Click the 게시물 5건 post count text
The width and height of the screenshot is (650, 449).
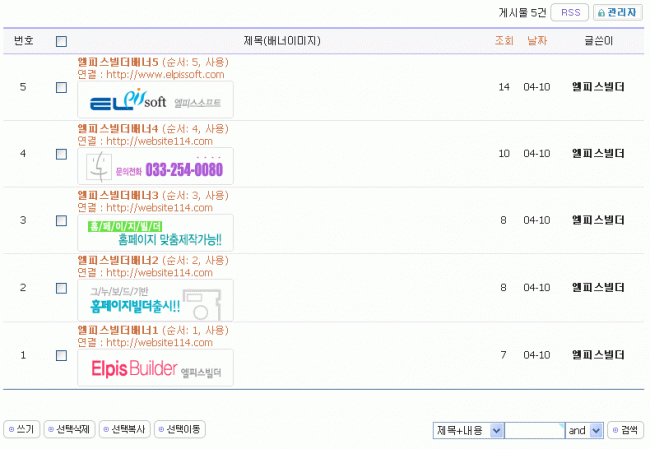(x=522, y=13)
